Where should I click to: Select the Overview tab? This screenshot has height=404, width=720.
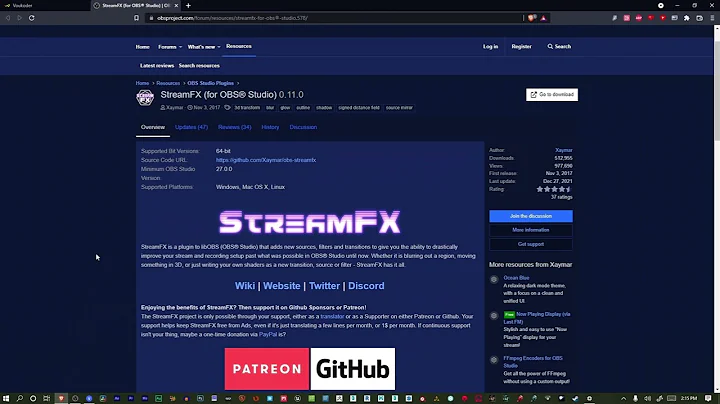[x=153, y=127]
